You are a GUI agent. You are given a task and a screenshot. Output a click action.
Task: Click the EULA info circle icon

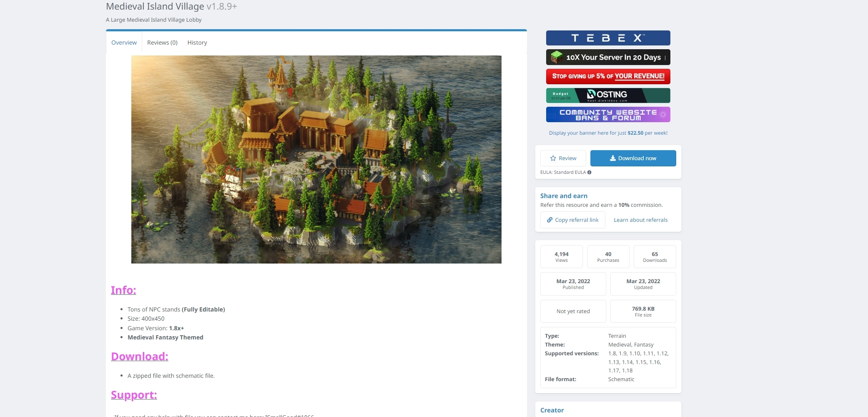pos(589,172)
